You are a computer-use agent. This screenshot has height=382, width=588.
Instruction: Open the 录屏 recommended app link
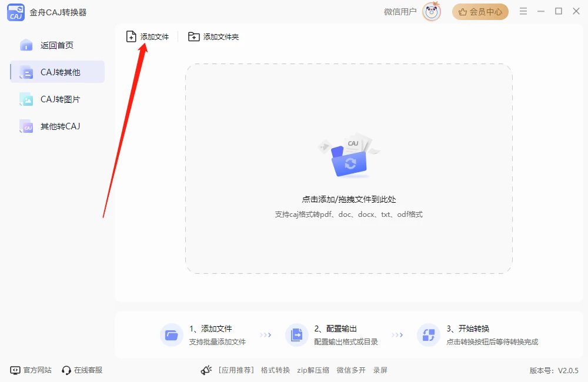(380, 370)
